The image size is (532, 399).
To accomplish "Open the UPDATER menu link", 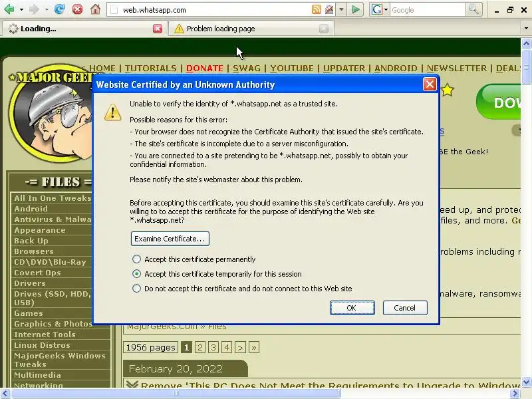I will [344, 68].
